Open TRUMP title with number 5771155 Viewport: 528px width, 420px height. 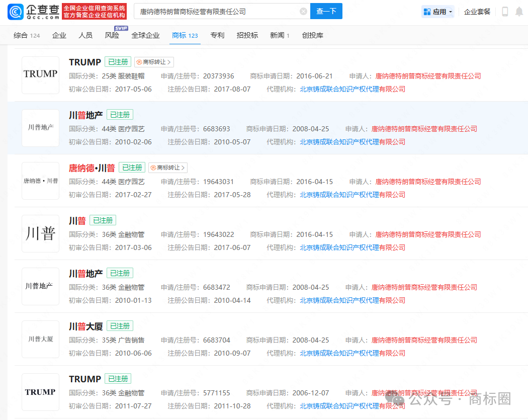coord(85,379)
